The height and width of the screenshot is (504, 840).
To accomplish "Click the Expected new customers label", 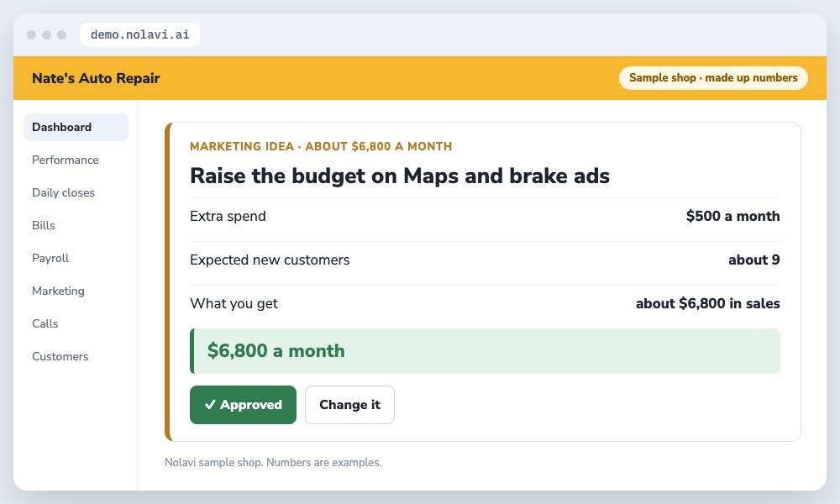I will [270, 260].
